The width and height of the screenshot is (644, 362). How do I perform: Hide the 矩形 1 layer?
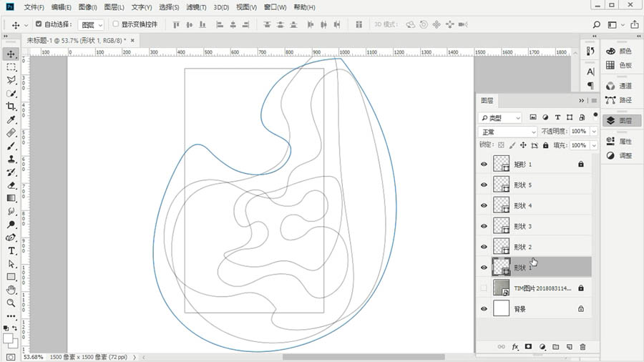pos(484,165)
